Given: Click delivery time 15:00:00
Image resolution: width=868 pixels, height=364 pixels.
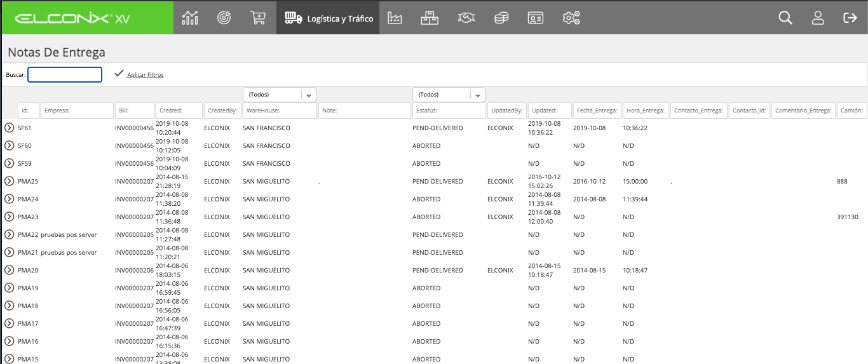Looking at the screenshot, I should (635, 181).
